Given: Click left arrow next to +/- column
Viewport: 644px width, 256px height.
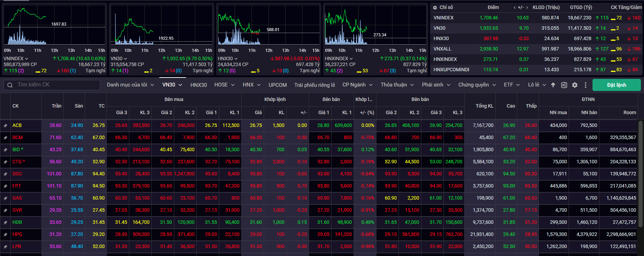Looking at the screenshot, I should [x=515, y=8].
